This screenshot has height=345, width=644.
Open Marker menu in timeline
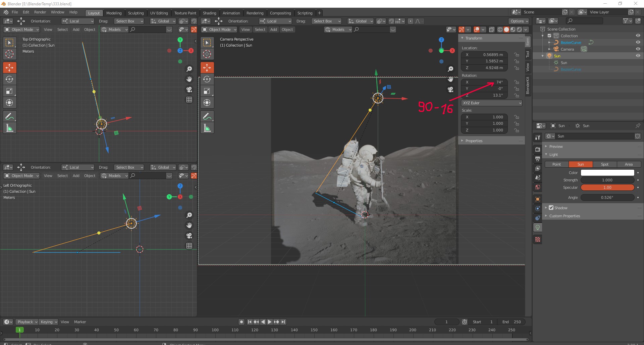80,322
